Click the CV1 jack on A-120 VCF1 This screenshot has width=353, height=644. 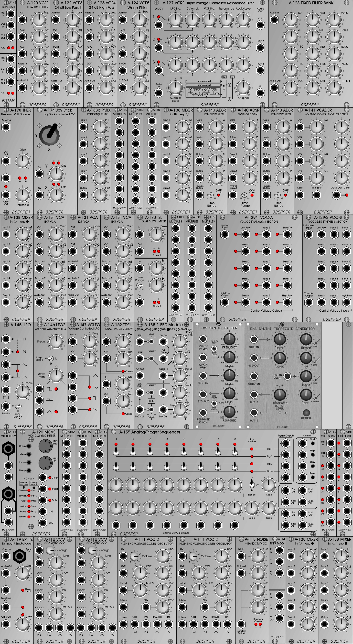(22, 20)
